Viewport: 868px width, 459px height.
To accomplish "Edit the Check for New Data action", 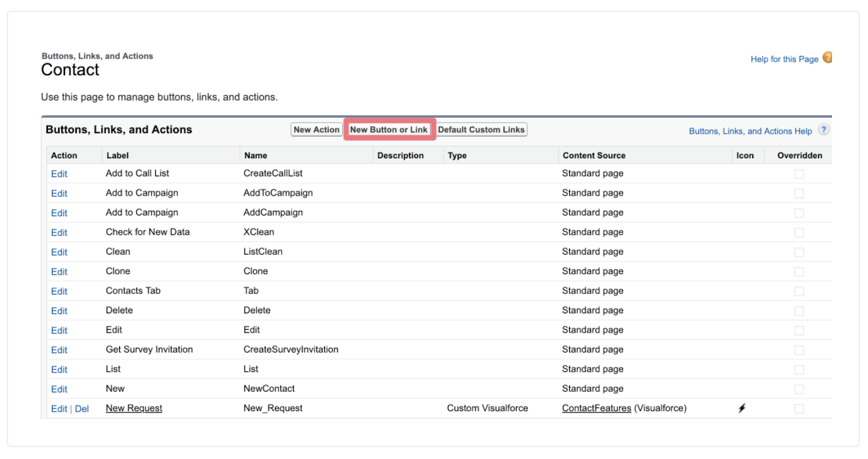I will (x=59, y=233).
